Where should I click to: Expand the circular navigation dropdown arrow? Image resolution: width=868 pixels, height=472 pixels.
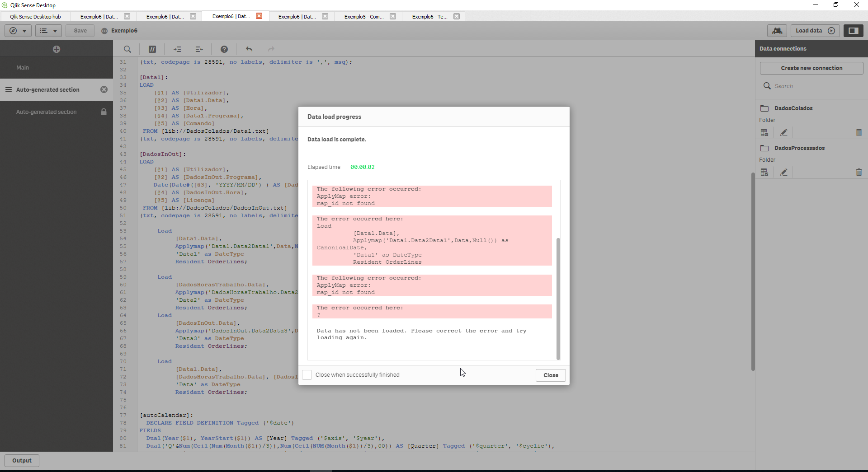pos(24,31)
